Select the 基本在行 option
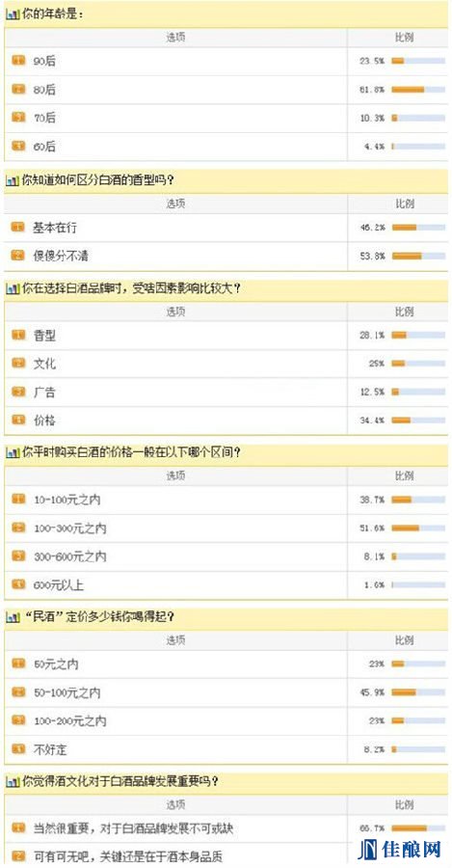The width and height of the screenshot is (452, 868). tap(51, 228)
